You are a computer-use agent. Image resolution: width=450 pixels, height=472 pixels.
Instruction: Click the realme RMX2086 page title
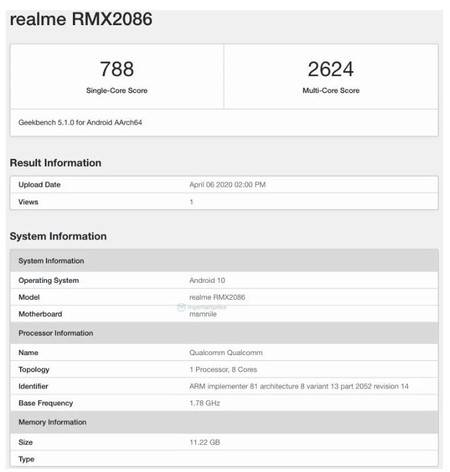(x=81, y=19)
